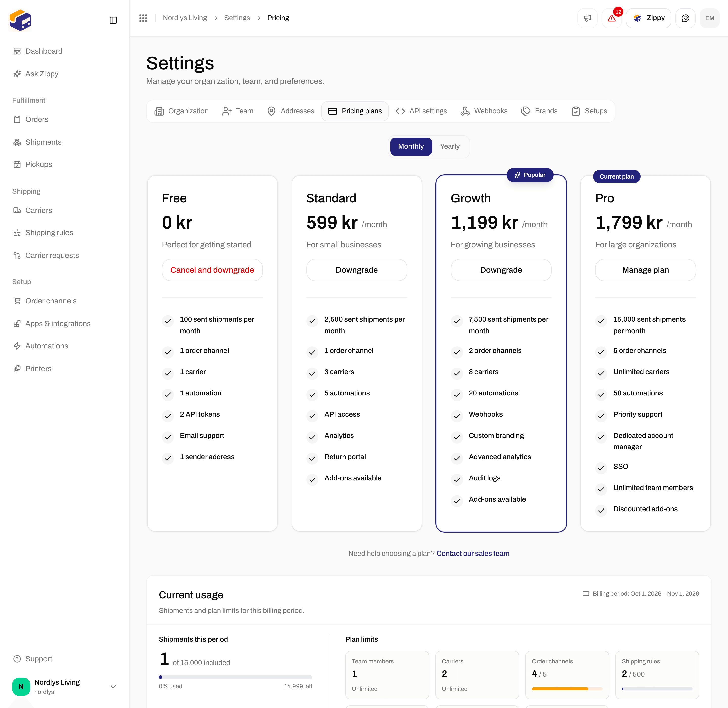Click Manage plan on Pro
This screenshot has height=708, width=728.
tap(645, 270)
